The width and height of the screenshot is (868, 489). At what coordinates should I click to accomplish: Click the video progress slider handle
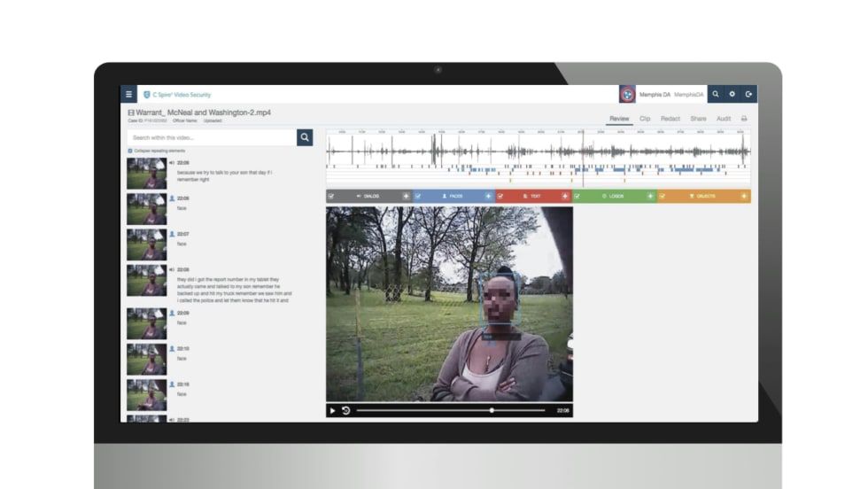point(492,410)
